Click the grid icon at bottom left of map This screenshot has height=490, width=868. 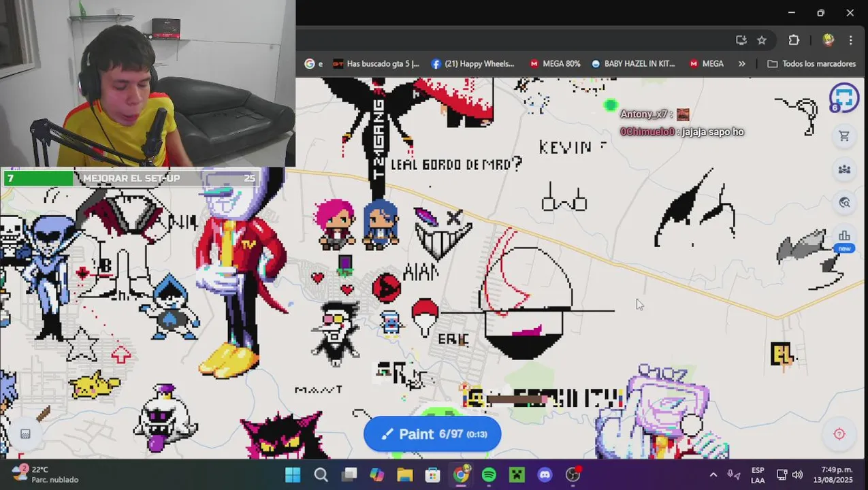[25, 434]
